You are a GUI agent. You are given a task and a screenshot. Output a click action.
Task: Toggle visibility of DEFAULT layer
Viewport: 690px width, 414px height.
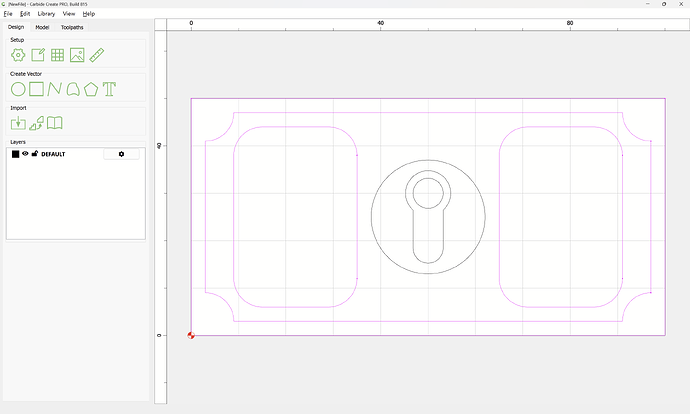[x=25, y=154]
